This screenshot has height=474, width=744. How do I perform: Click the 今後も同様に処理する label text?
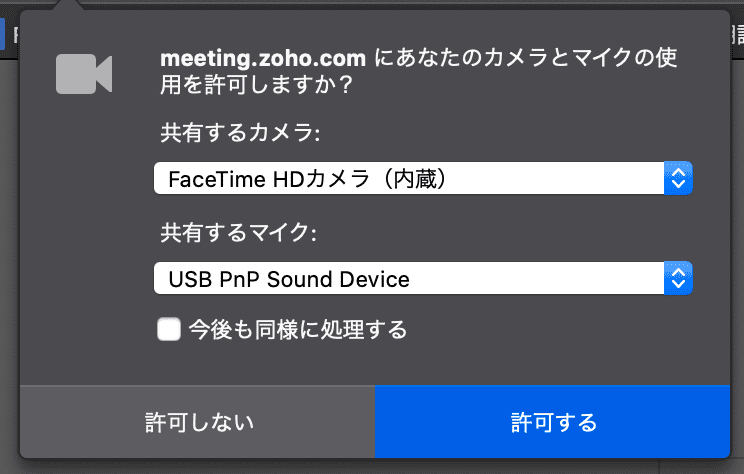pos(298,329)
